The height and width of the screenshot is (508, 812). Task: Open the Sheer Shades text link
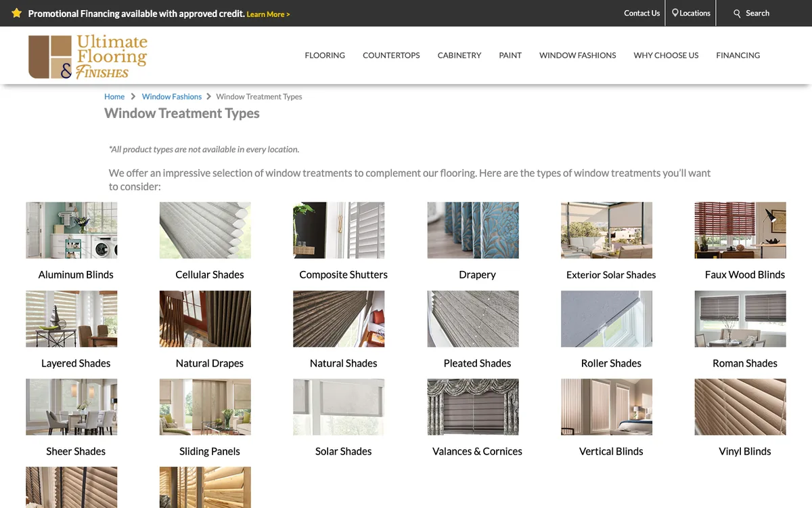point(76,452)
